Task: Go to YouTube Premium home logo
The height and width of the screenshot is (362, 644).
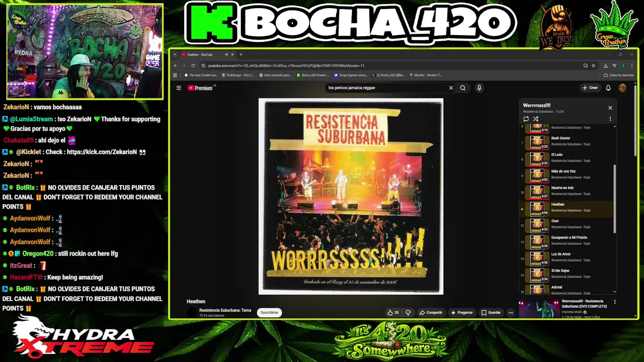Action: coord(200,88)
